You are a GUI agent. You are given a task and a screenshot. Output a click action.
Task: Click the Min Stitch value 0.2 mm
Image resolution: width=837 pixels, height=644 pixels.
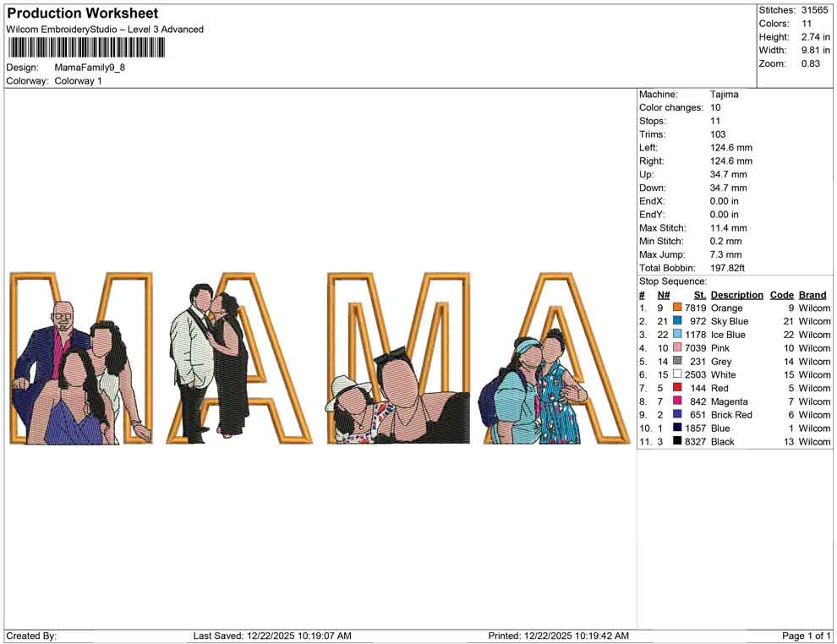(726, 241)
